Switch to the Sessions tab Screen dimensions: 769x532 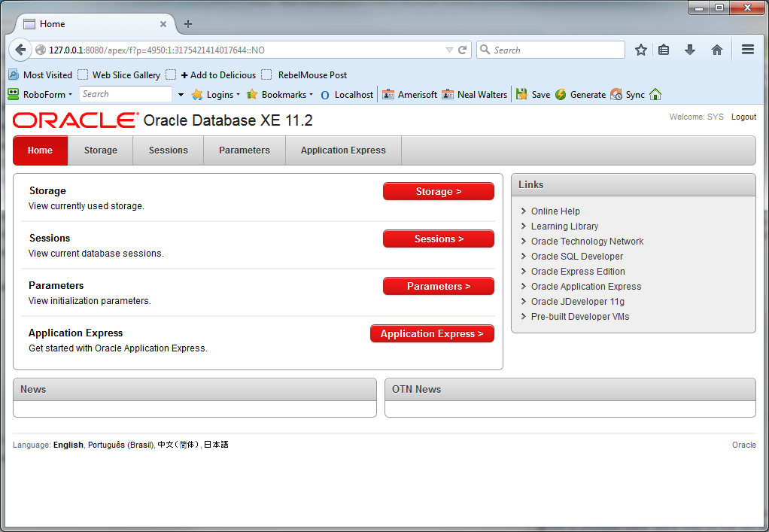pos(169,150)
